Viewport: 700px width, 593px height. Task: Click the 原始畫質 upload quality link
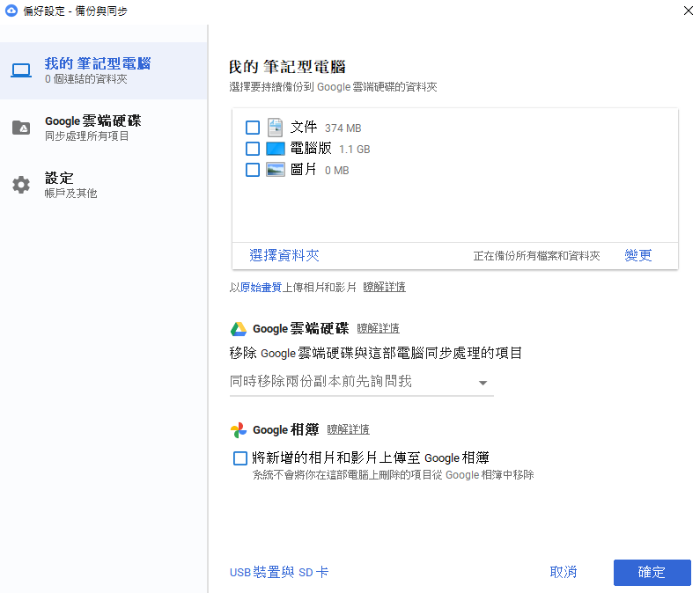[261, 288]
